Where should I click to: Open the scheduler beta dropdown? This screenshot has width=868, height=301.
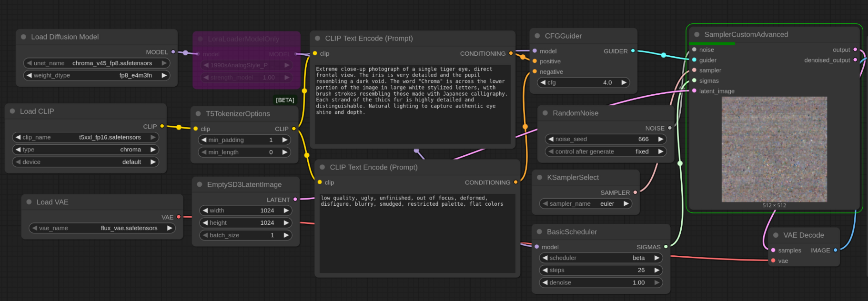coord(601,258)
